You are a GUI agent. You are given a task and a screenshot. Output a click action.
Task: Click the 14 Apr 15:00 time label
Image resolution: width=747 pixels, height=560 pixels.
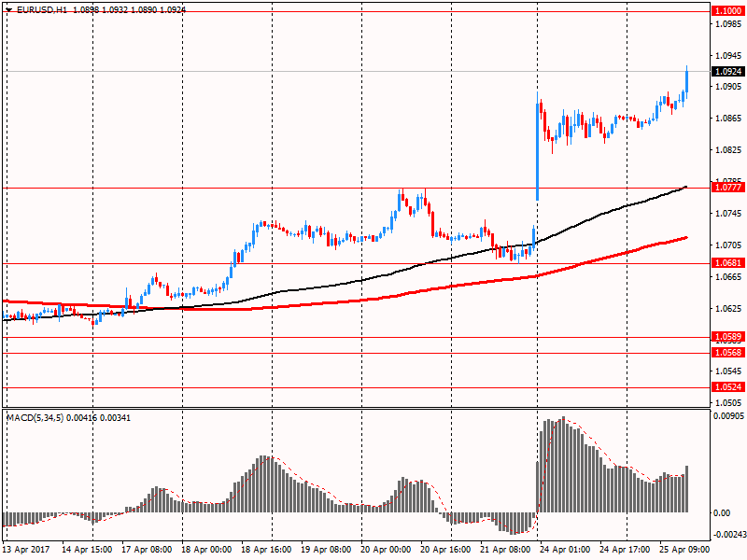[x=87, y=550]
